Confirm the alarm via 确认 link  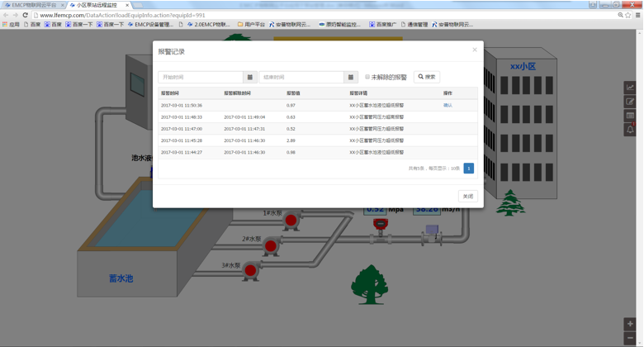coord(447,105)
